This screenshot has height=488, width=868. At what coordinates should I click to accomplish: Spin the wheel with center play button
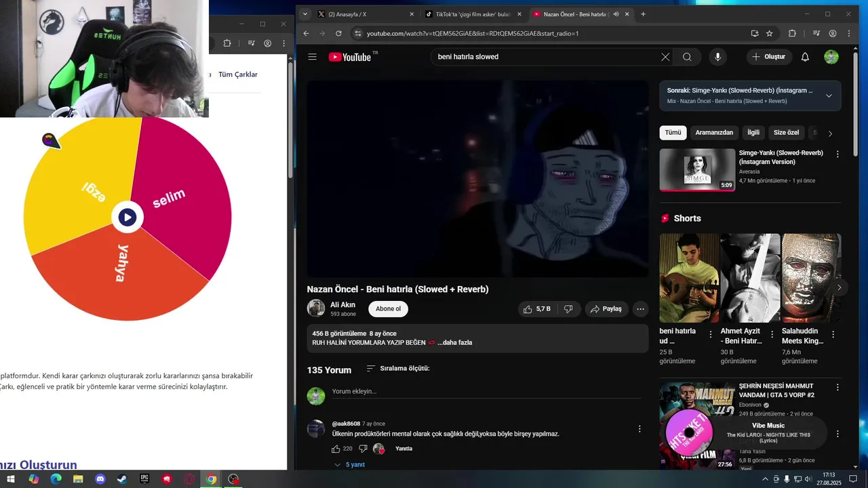[x=127, y=218]
